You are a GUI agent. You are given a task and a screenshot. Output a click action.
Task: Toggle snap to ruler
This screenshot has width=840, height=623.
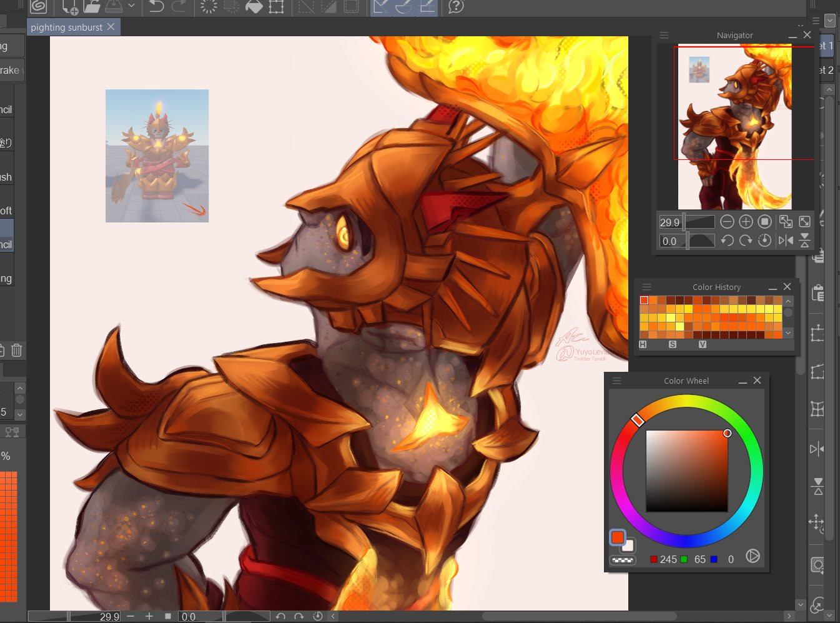point(381,6)
